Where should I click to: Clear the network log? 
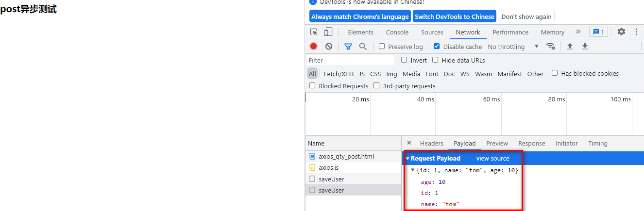[x=329, y=46]
